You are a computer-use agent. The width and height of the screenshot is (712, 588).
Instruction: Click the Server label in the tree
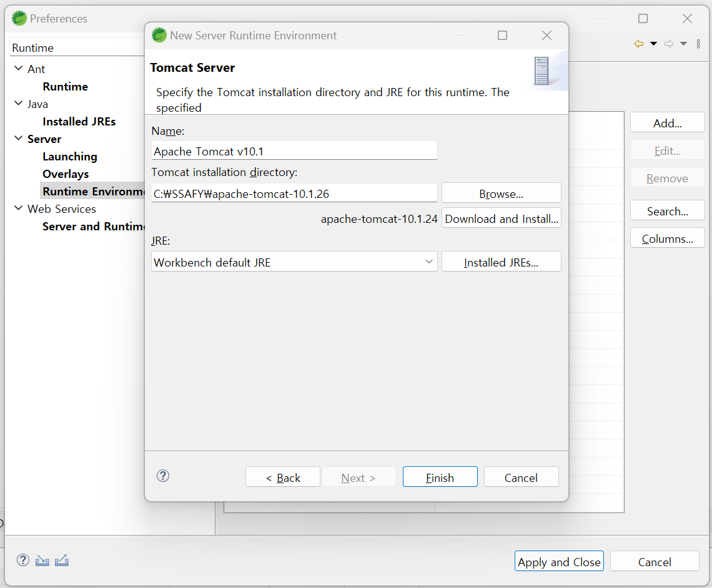44,139
